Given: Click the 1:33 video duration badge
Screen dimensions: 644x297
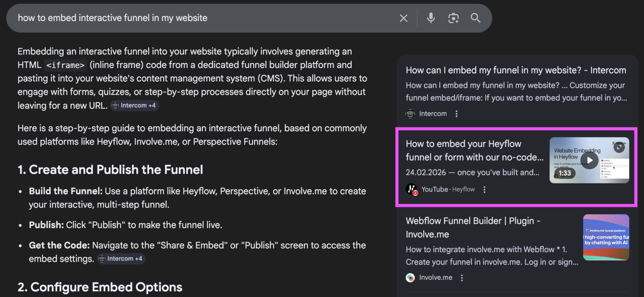Looking at the screenshot, I should click(x=565, y=173).
